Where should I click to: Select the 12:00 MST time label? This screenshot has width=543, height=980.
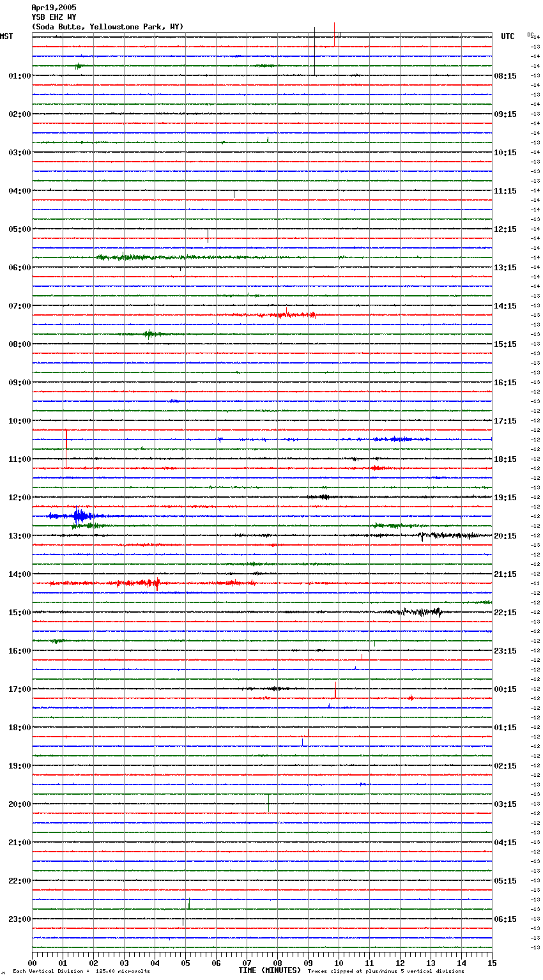pyautogui.click(x=20, y=498)
